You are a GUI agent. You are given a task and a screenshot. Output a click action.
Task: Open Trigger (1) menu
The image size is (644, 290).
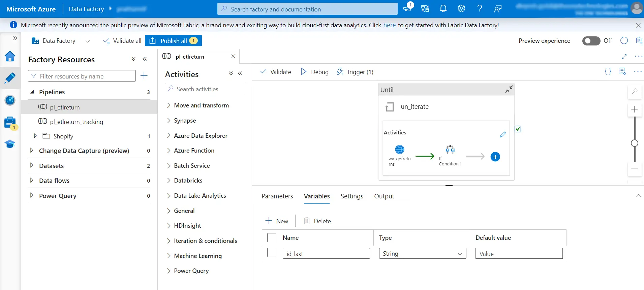[355, 72]
